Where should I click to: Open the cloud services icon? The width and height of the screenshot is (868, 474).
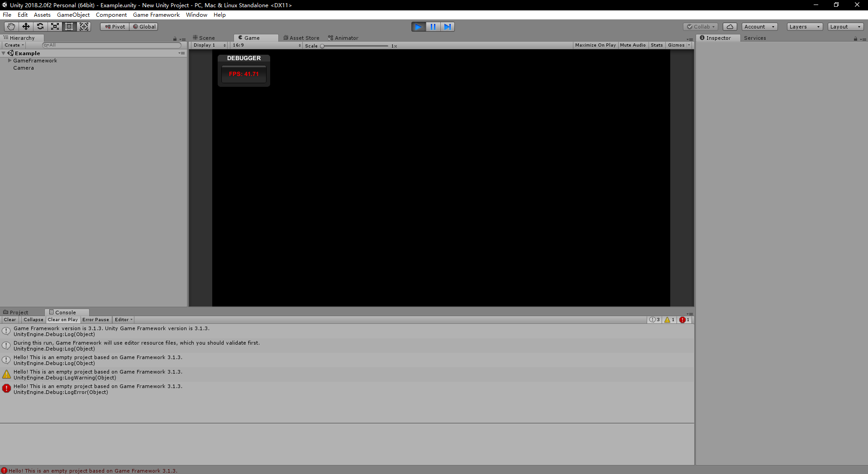(730, 27)
